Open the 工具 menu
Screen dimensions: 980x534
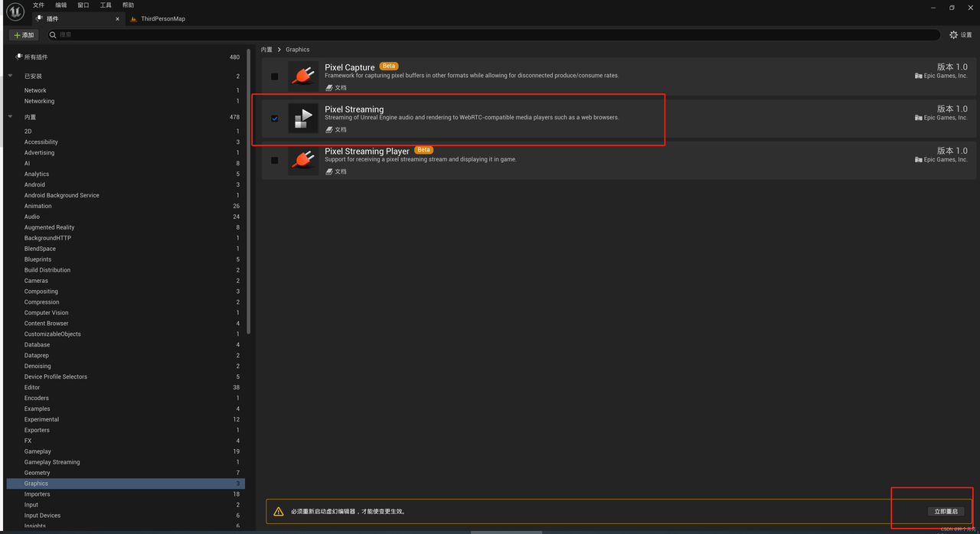tap(106, 5)
